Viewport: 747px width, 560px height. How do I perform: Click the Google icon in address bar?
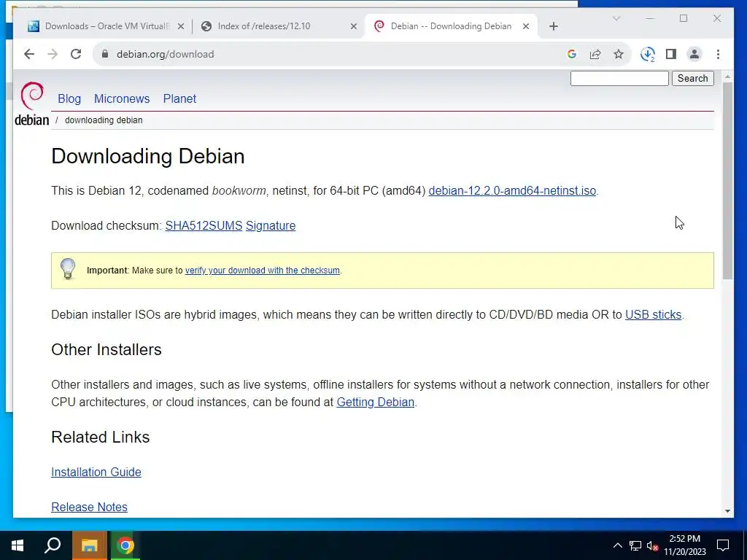(x=572, y=54)
